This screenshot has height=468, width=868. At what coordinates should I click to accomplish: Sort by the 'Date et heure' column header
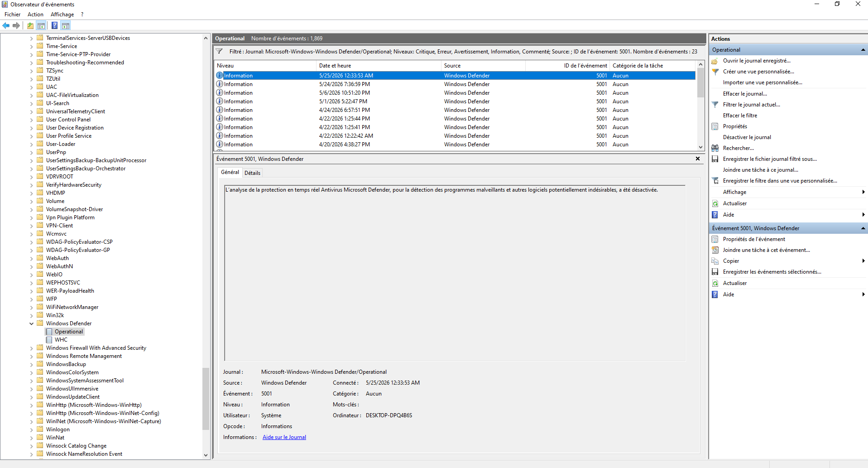(379, 66)
